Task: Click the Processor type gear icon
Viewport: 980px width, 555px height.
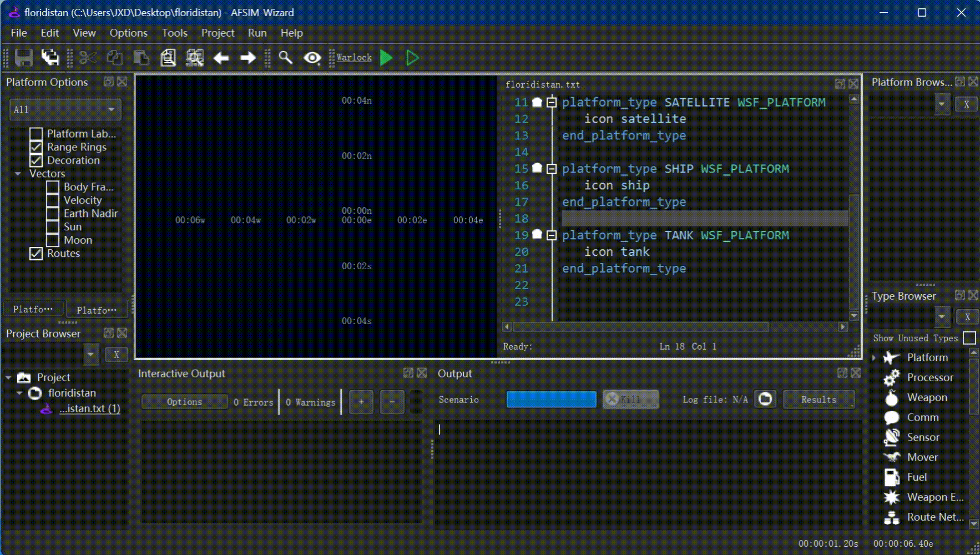Action: coord(892,377)
